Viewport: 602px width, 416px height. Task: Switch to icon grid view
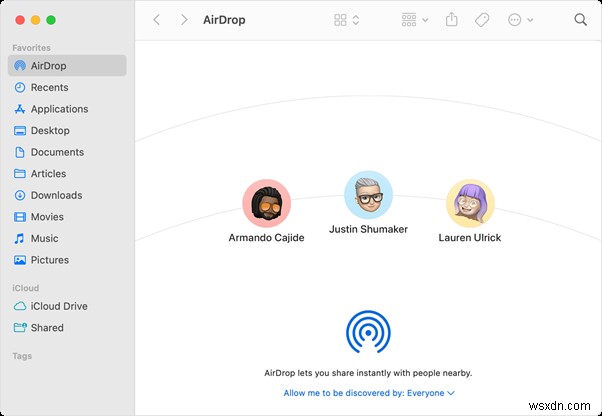(340, 20)
